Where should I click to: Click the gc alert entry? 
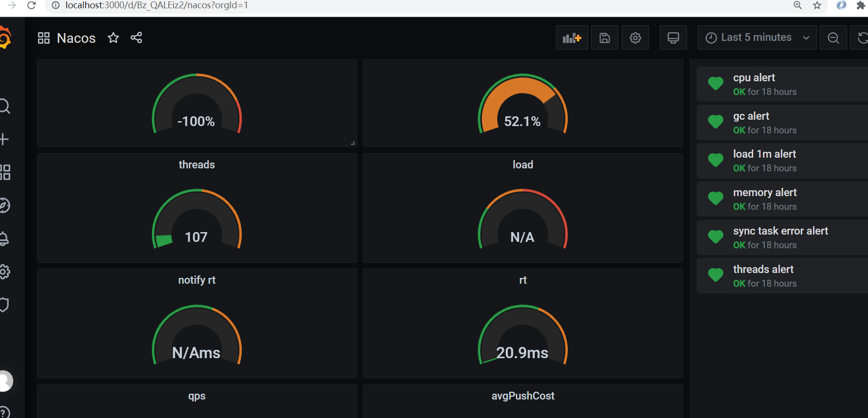coord(782,123)
